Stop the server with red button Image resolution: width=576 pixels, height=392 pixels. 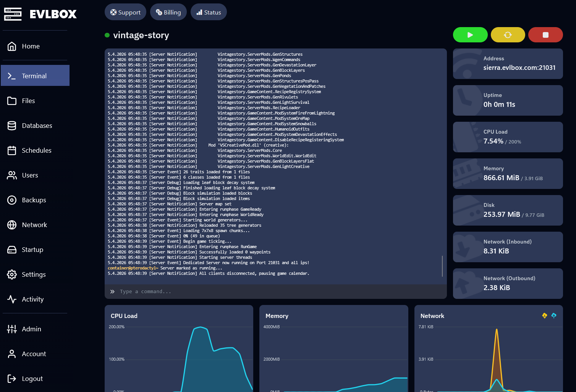[x=545, y=35]
